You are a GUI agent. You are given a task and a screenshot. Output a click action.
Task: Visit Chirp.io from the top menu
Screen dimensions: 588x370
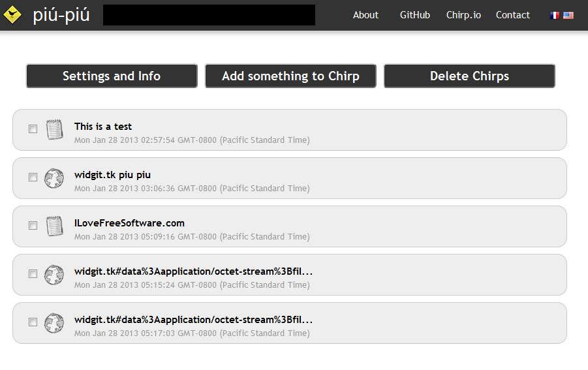[x=463, y=15]
